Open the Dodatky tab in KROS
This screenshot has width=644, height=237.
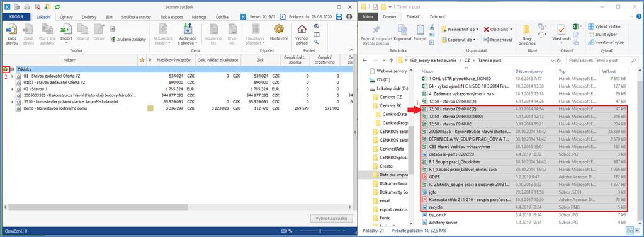89,17
